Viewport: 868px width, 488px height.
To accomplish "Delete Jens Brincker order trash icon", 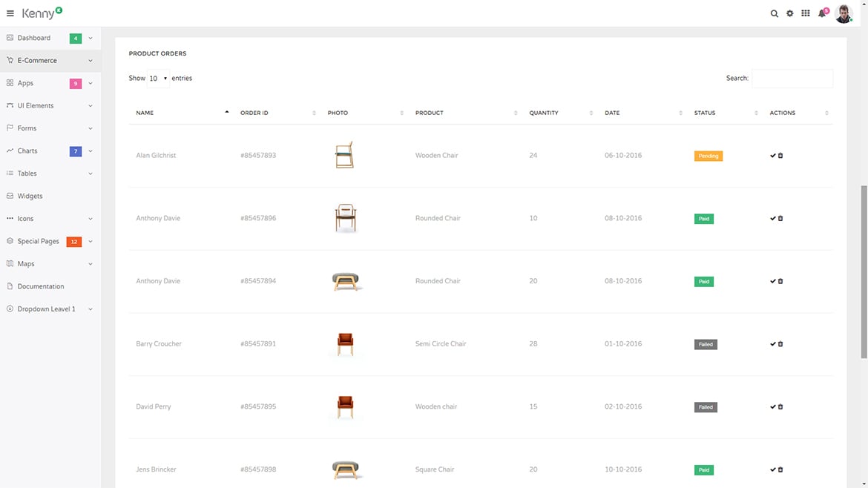I will [780, 469].
